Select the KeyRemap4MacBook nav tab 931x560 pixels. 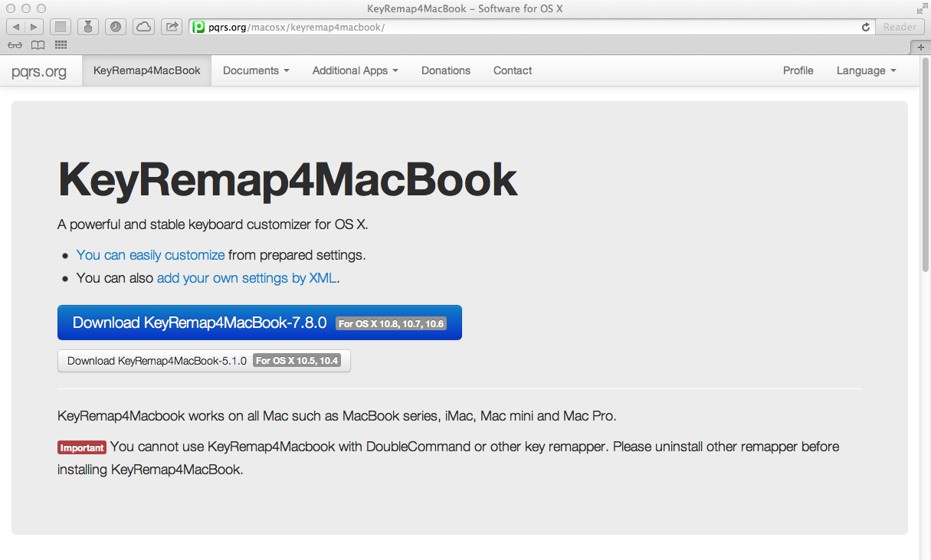[x=147, y=70]
